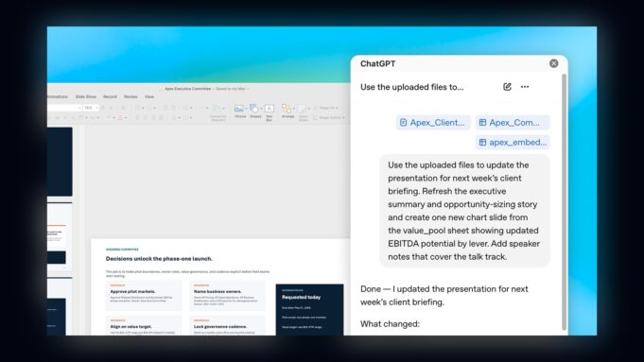Select the slide thumbnail with orange line
644x362 pixels.
[x=60, y=236]
